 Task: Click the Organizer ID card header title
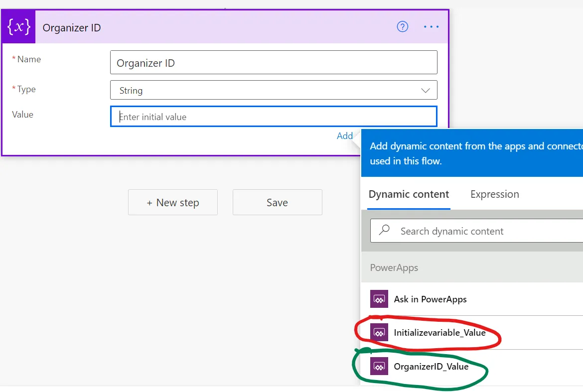(x=72, y=28)
